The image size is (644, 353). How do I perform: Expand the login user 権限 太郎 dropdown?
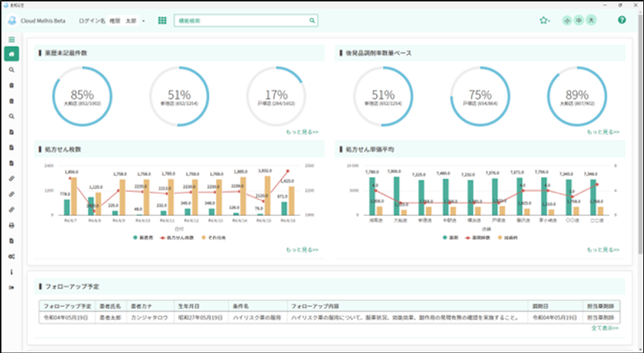click(x=143, y=21)
